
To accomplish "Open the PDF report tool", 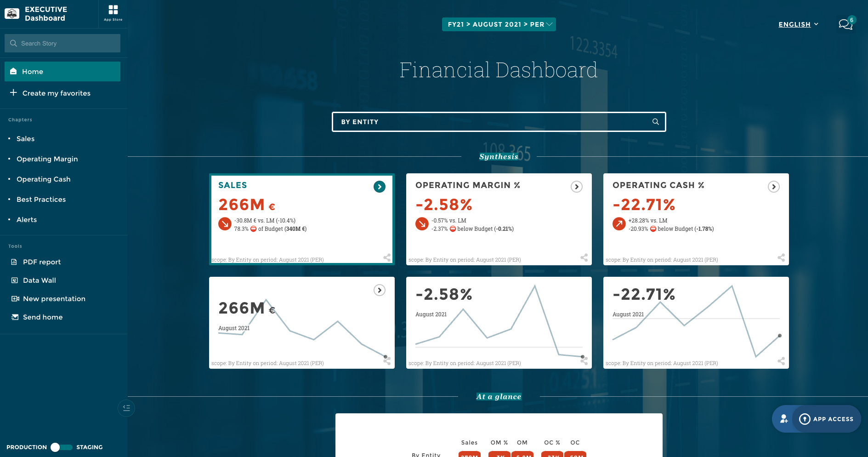I will click(41, 262).
